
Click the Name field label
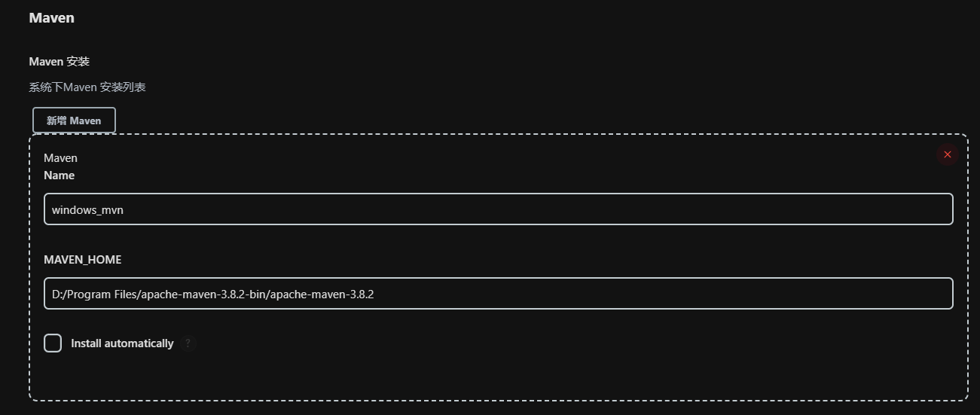coord(59,175)
